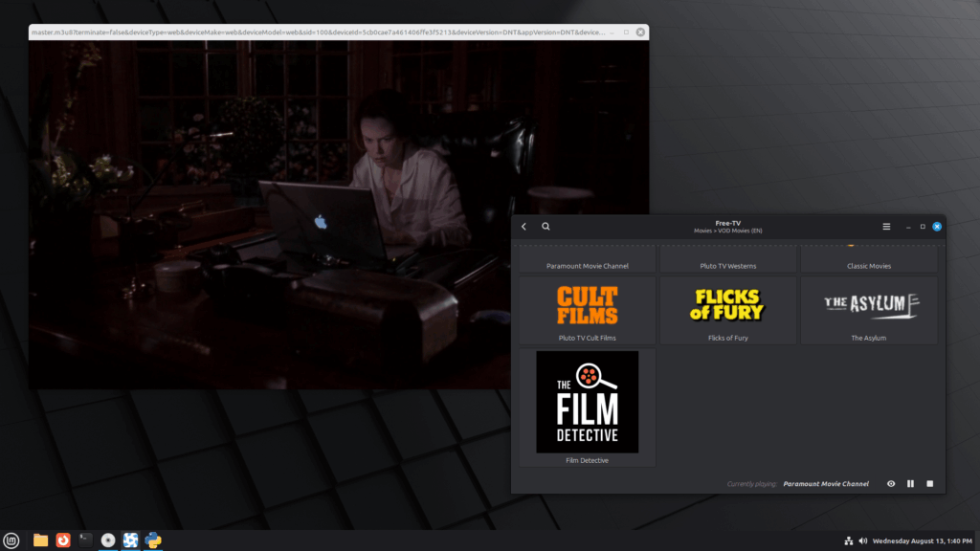
Task: Launch the Firefox browser from taskbar
Action: tap(63, 540)
